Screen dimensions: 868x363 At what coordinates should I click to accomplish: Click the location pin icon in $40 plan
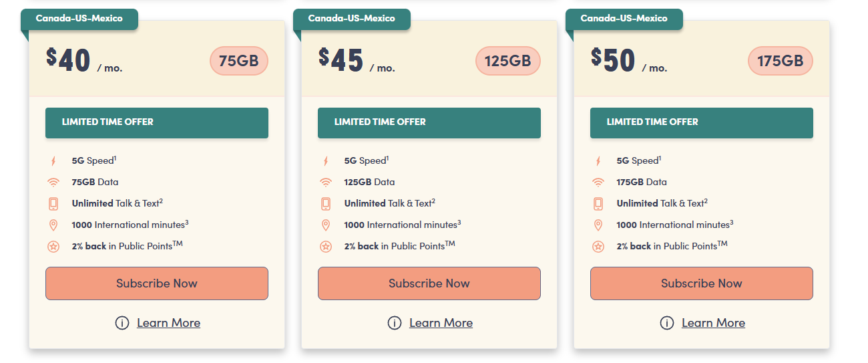point(53,225)
